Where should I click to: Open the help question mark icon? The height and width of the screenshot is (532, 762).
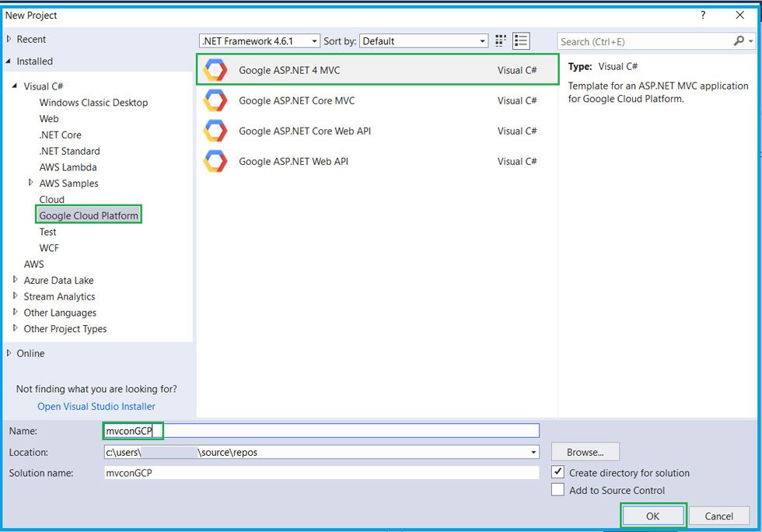click(703, 15)
